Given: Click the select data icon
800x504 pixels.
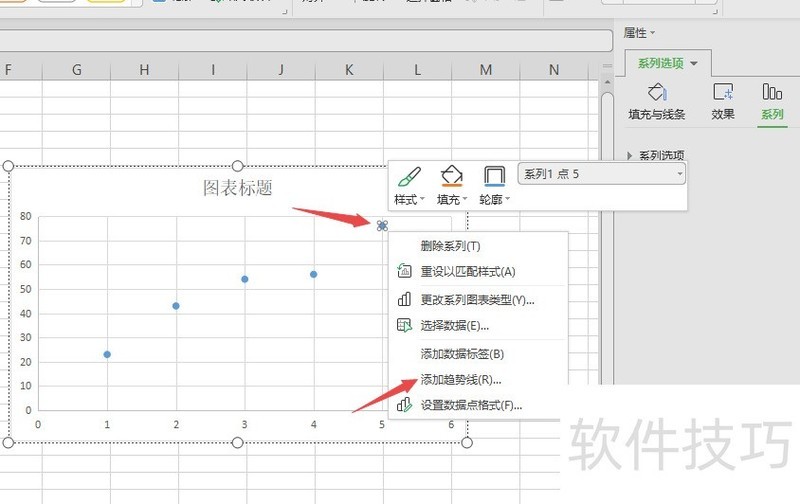Looking at the screenshot, I should pyautogui.click(x=404, y=325).
